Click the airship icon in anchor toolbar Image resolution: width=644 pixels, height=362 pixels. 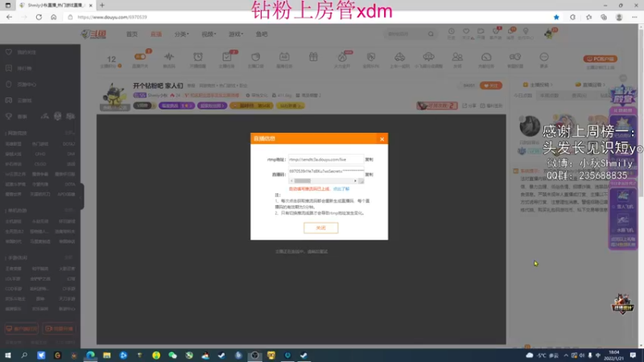428,56
